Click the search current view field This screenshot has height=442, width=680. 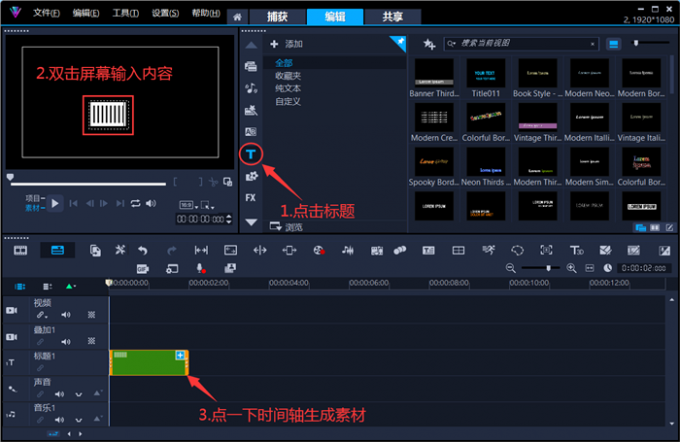pyautogui.click(x=522, y=43)
